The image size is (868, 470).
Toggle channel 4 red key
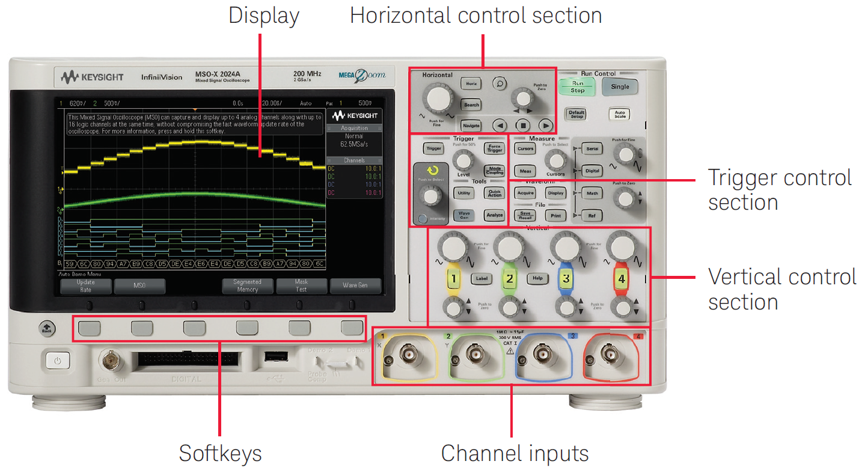[621, 279]
